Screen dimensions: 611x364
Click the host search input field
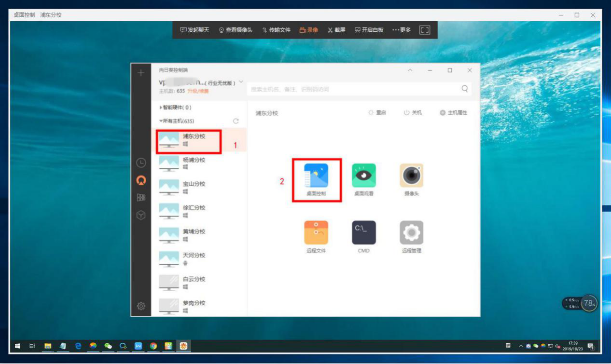click(x=360, y=89)
